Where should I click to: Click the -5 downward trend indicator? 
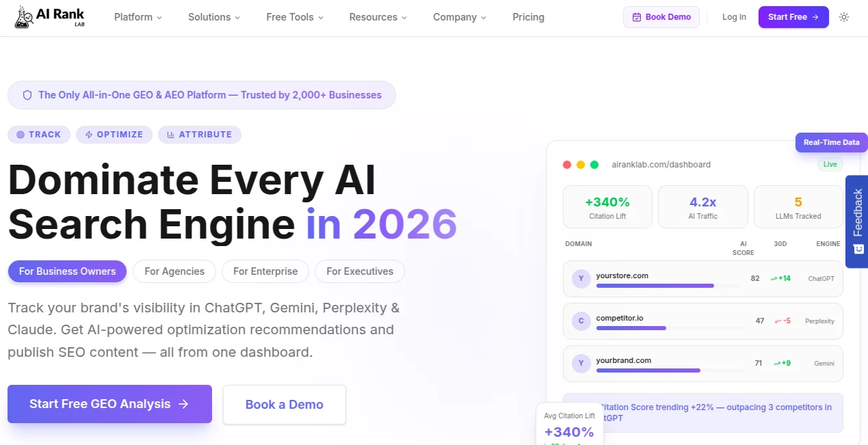coord(782,321)
